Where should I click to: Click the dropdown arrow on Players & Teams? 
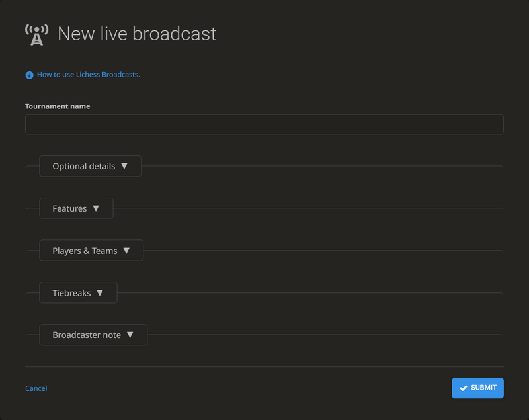(128, 251)
